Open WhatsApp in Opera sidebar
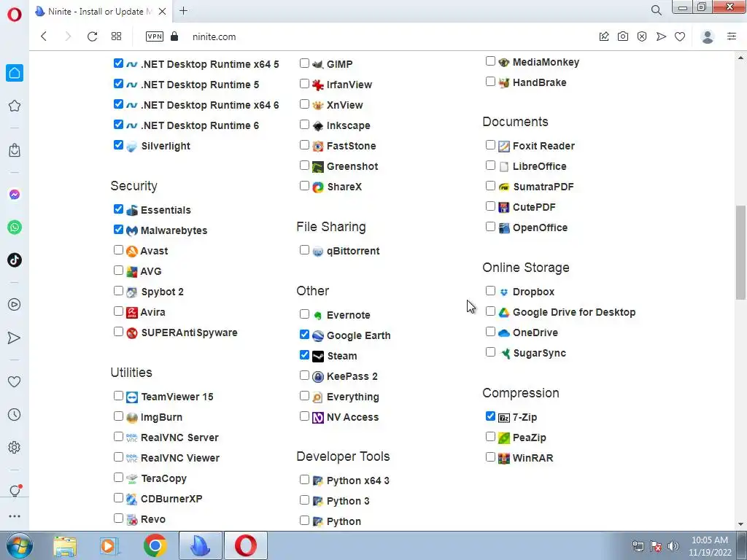Screen dimensions: 747x560 (15, 227)
